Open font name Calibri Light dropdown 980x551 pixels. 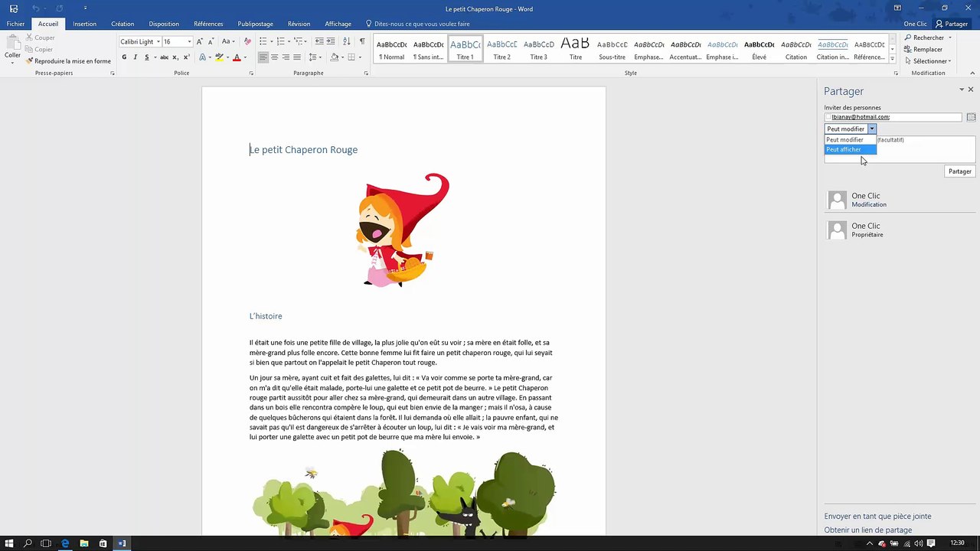click(x=158, y=41)
